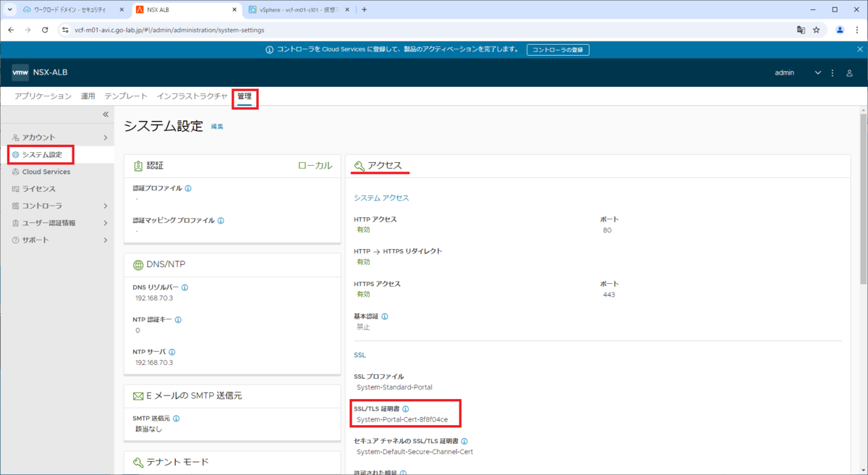868x475 pixels.
Task: Click the System-Default-Secure-Channel-Cert value
Action: tap(414, 452)
